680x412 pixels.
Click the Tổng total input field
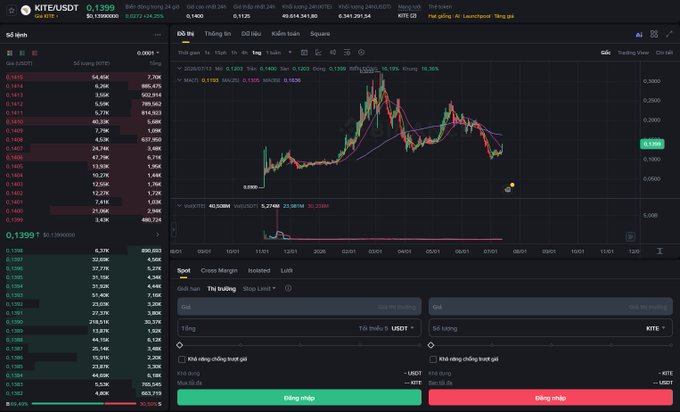[x=299, y=328]
